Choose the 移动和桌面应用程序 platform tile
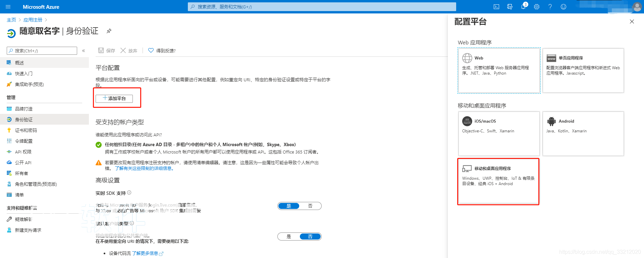The width and height of the screenshot is (644, 258). click(498, 181)
